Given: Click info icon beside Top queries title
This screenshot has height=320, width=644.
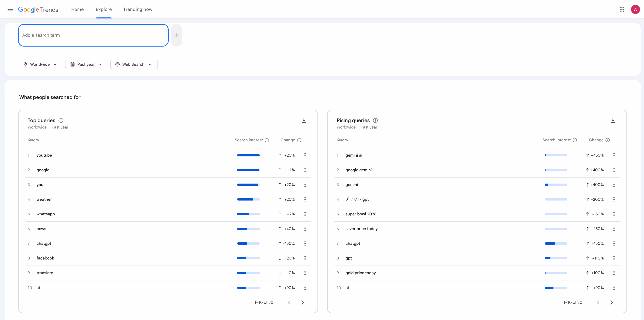Looking at the screenshot, I should tap(61, 120).
